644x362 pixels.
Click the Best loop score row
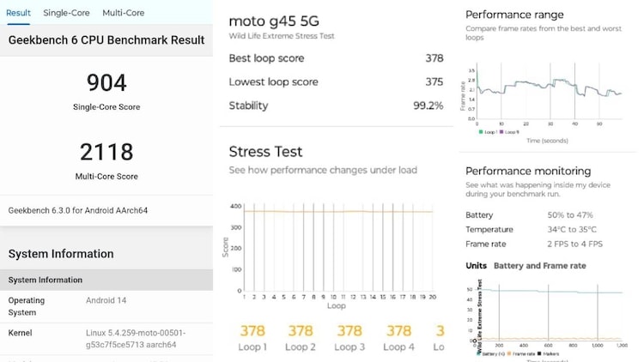point(336,58)
